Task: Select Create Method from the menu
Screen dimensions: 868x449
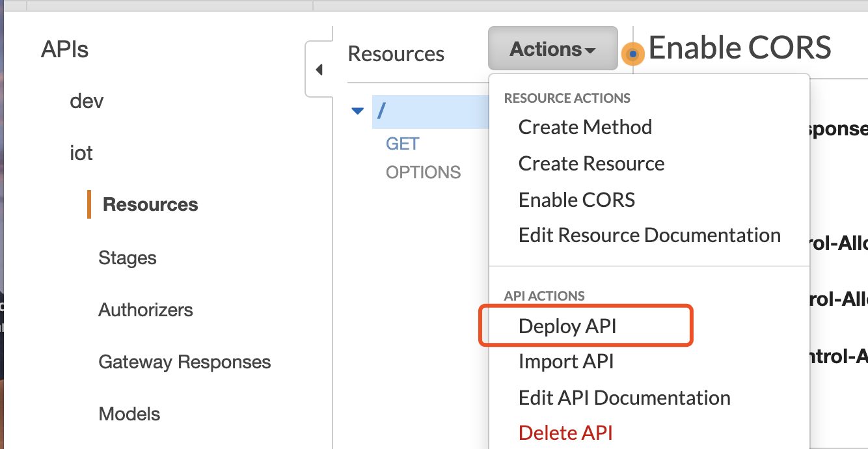Action: tap(585, 127)
